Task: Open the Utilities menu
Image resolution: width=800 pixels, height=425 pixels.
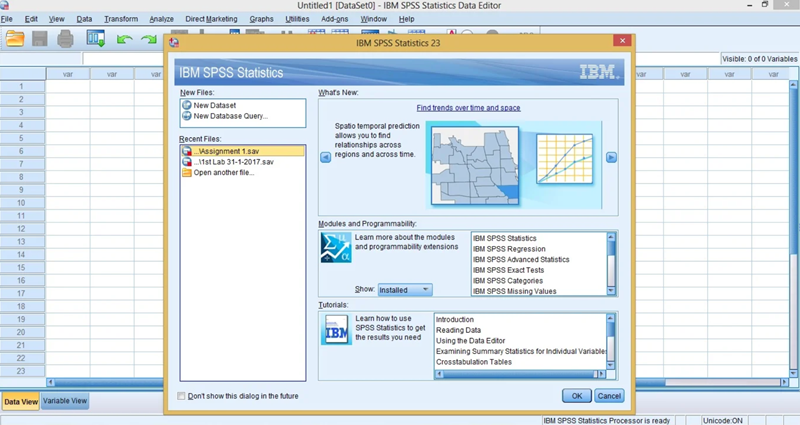Action: pyautogui.click(x=297, y=19)
